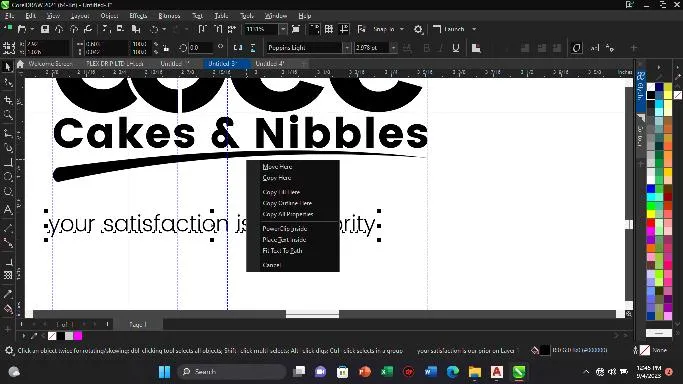The width and height of the screenshot is (683, 384).
Task: Click the horizontal scrollbar thumb
Action: (312, 314)
